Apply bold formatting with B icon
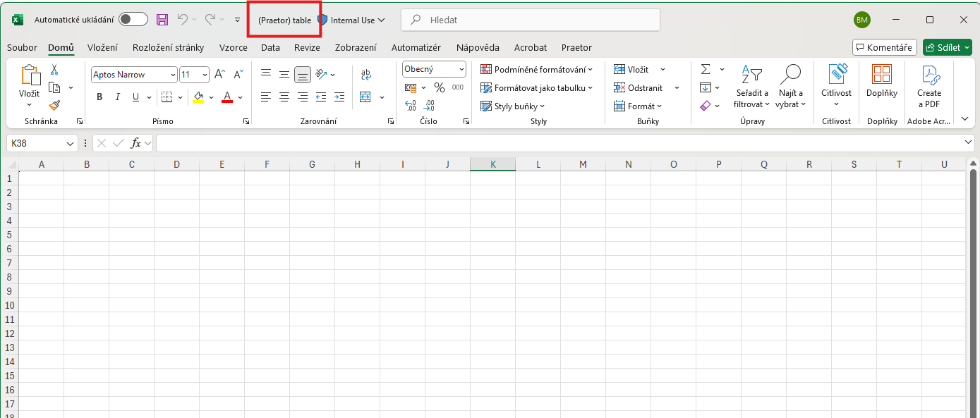 coord(99,97)
